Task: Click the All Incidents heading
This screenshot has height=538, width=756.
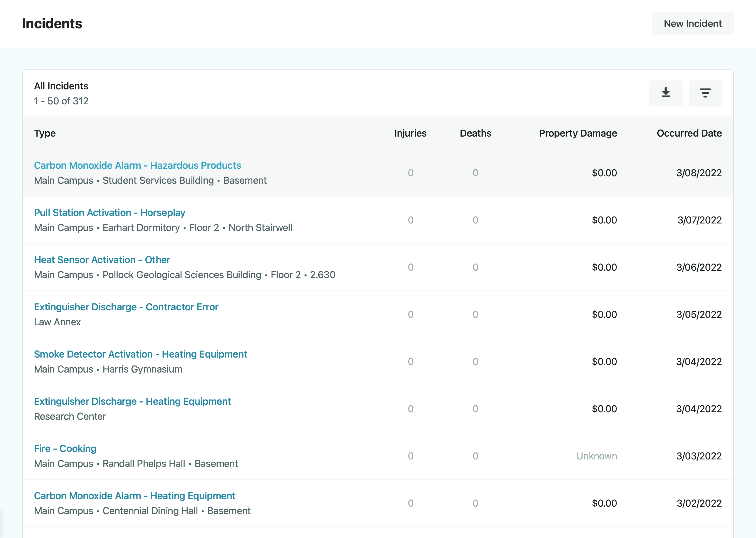Action: click(x=61, y=86)
